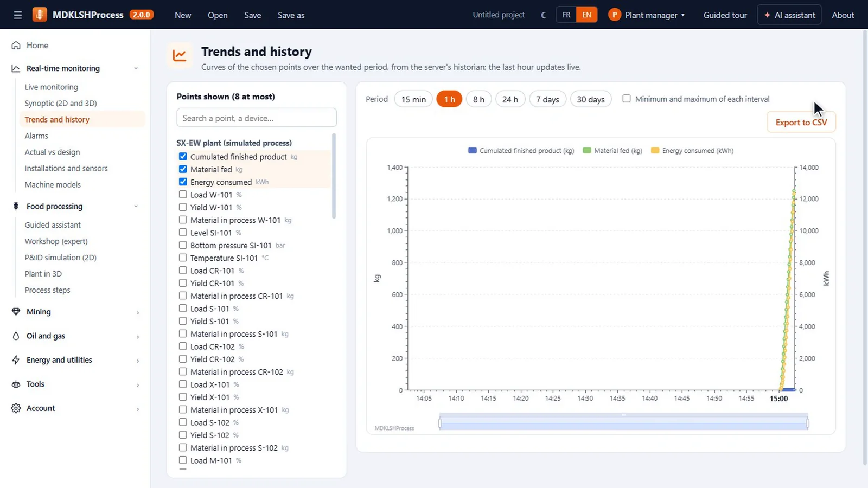This screenshot has width=868, height=488.
Task: Check Load W-101 point
Action: pyautogui.click(x=183, y=195)
